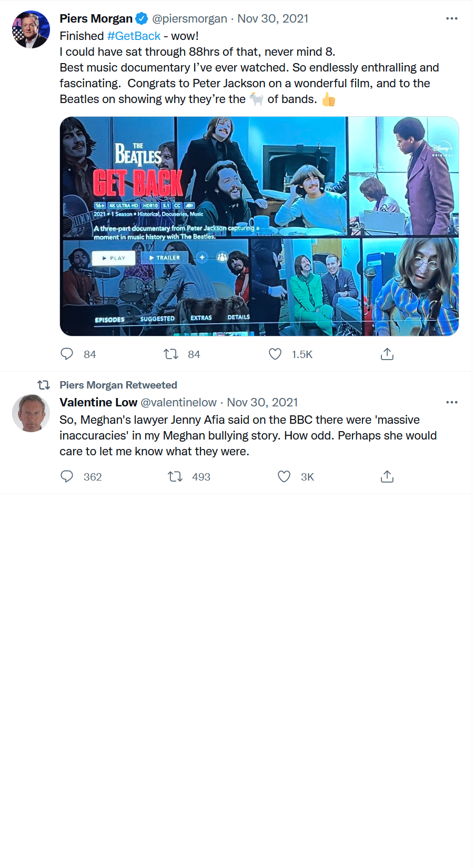475x868 pixels.
Task: Open the Nov 30, 2021 timestamp on Piers' tweet
Action: coord(272,18)
